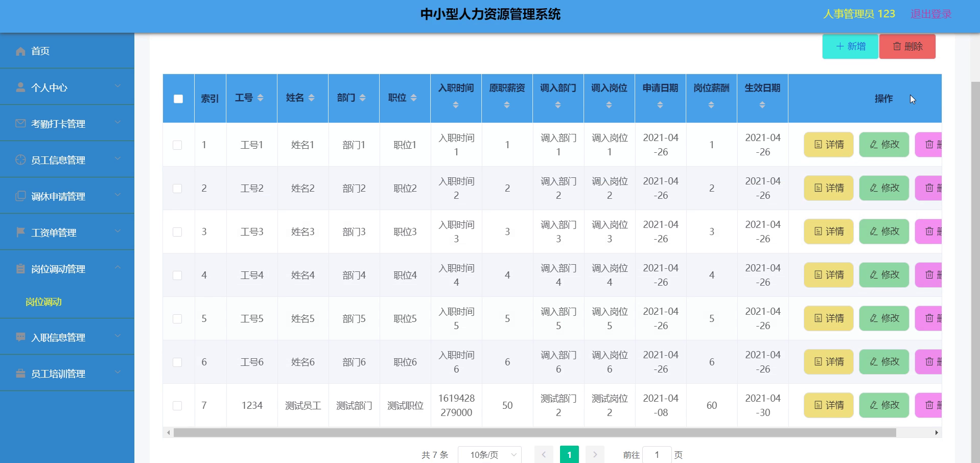980x463 pixels.
Task: Expand the 考勤打卡管理 menu chevron
Action: pos(118,122)
